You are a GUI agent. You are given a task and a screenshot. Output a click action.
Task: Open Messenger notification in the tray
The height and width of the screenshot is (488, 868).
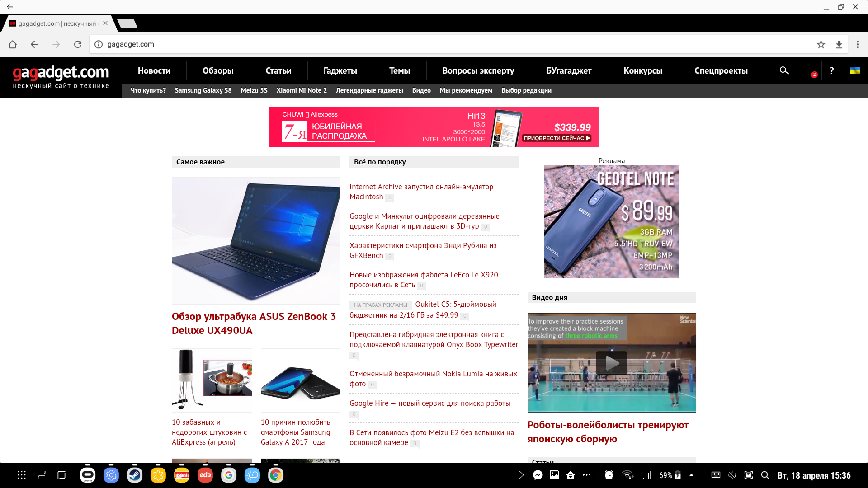point(538,475)
